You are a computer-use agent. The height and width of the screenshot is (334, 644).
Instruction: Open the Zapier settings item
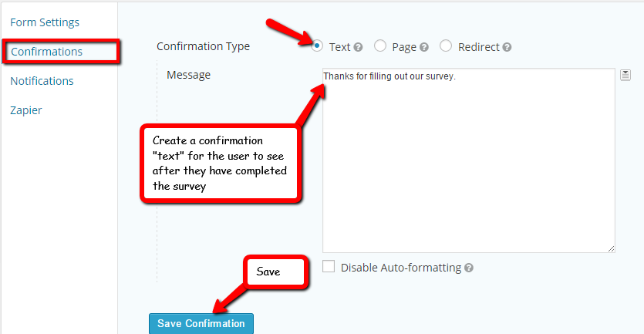point(26,110)
